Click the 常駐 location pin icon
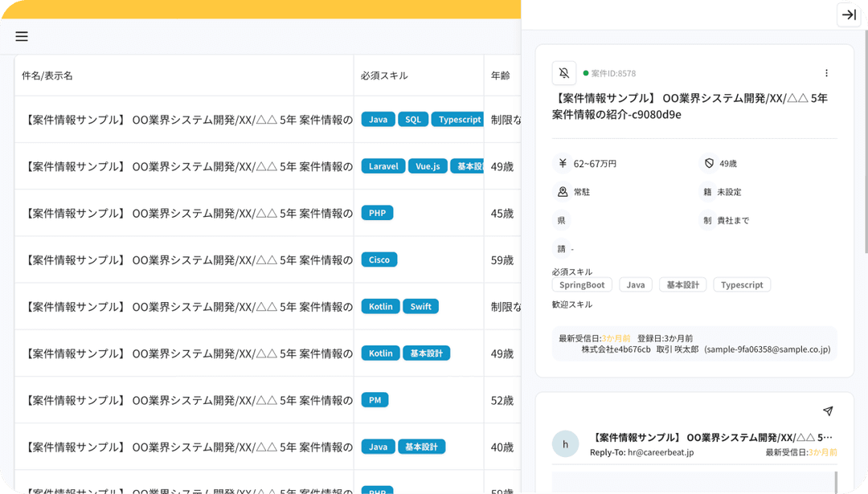The width and height of the screenshot is (868, 494). [563, 191]
